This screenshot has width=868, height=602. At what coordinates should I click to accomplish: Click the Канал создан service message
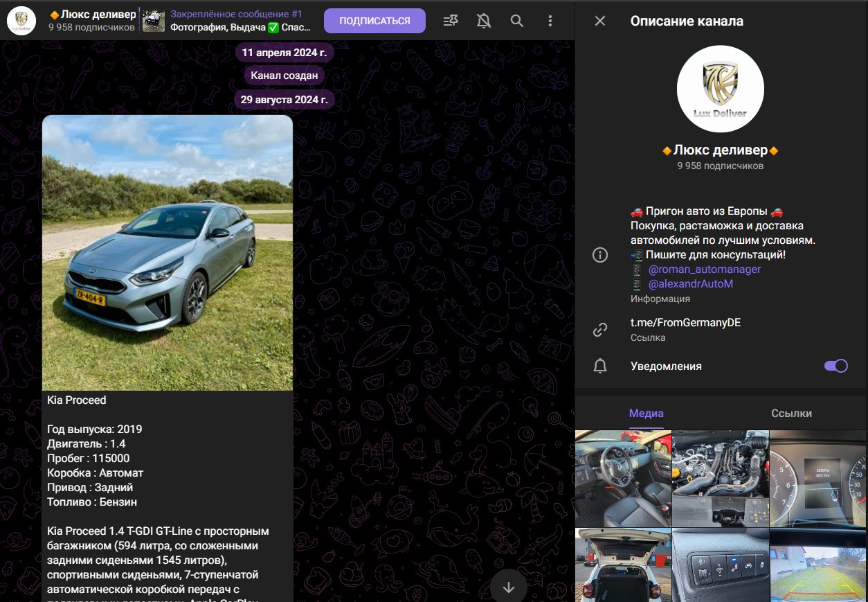(x=284, y=76)
